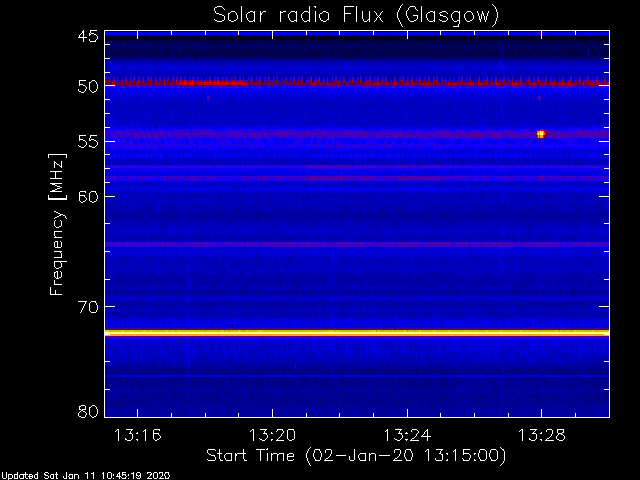Click the 45 frequency axis label

(x=88, y=36)
